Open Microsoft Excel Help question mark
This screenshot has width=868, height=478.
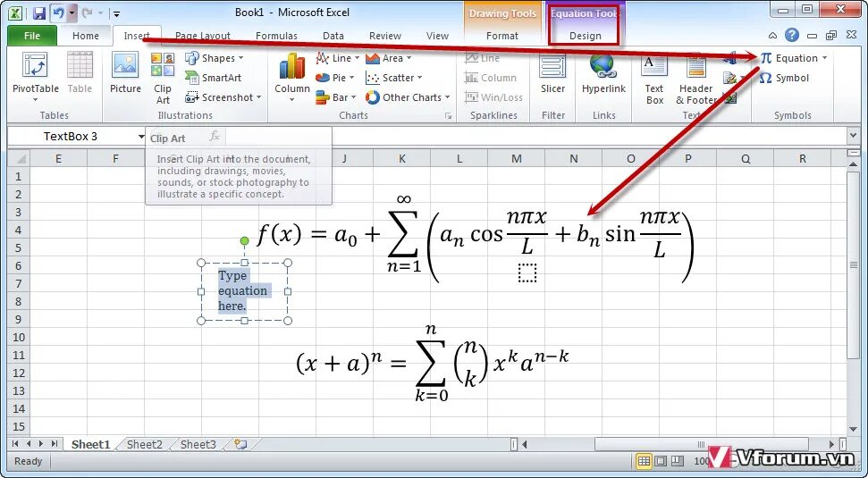pyautogui.click(x=792, y=36)
